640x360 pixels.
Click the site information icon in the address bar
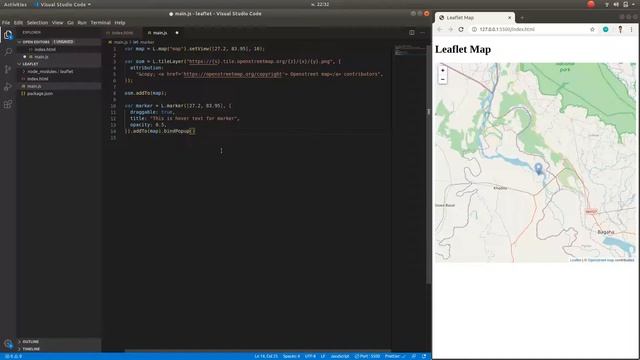click(474, 29)
